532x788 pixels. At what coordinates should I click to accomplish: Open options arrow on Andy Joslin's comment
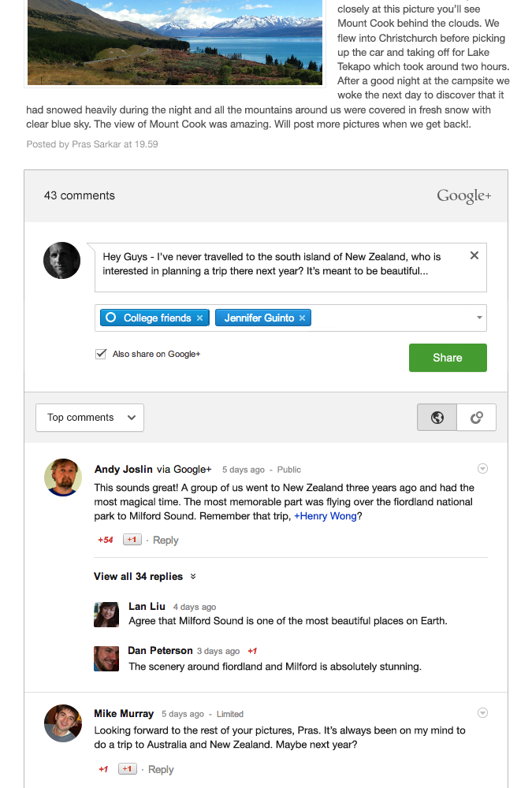pos(482,468)
